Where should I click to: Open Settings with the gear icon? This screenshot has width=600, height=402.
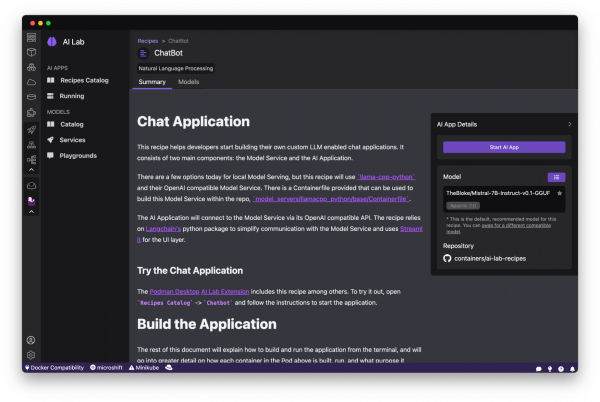click(x=31, y=355)
